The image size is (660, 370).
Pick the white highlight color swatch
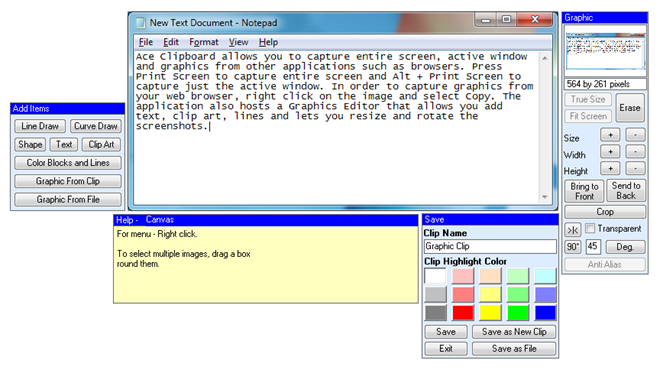point(435,276)
